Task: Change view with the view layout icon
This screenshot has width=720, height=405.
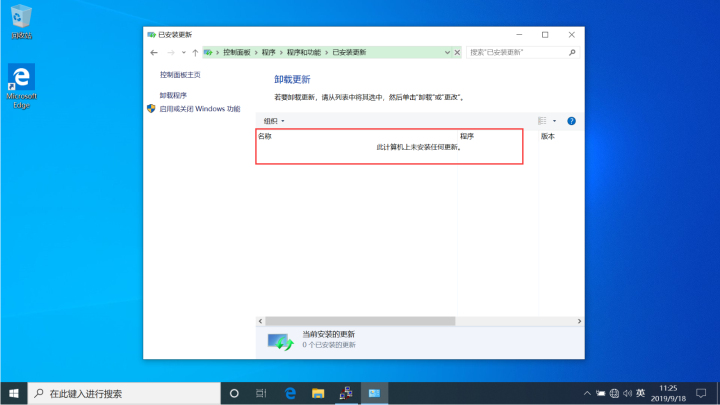Action: [542, 121]
